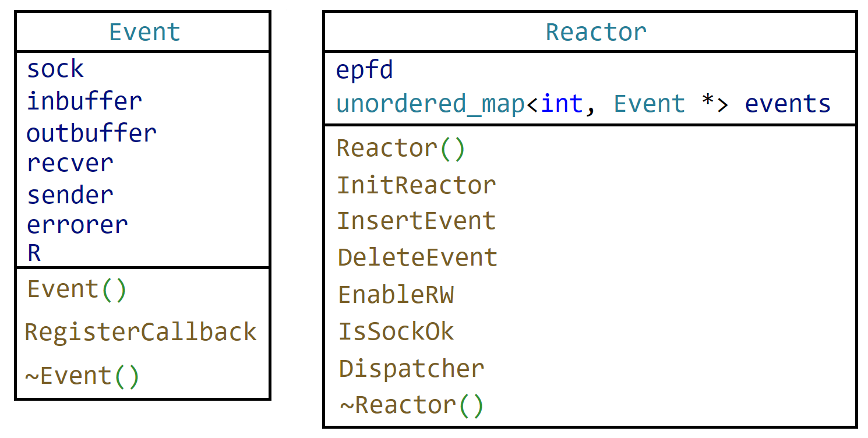The height and width of the screenshot is (438, 868).
Task: Select the sock member in Event
Action: (55, 69)
